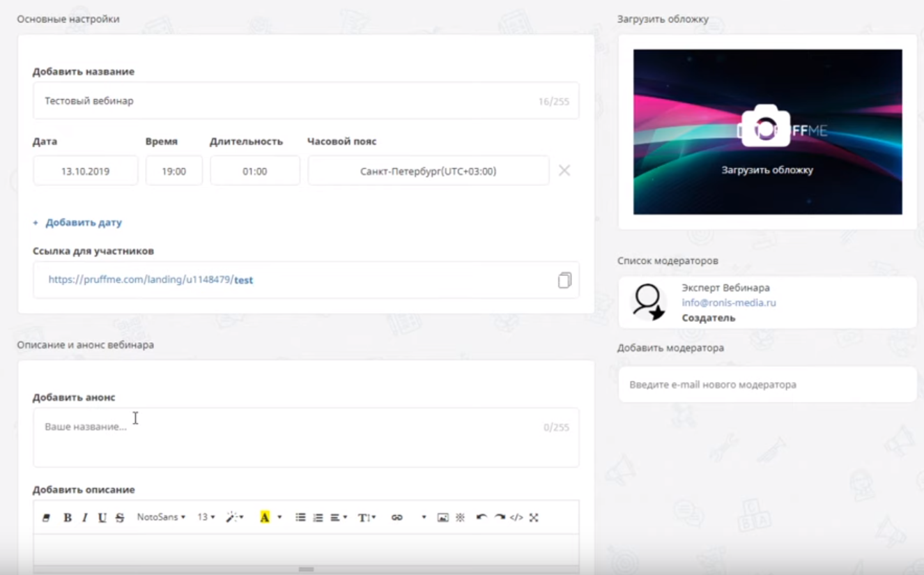Copy participant link with copy icon
924x575 pixels.
(564, 279)
